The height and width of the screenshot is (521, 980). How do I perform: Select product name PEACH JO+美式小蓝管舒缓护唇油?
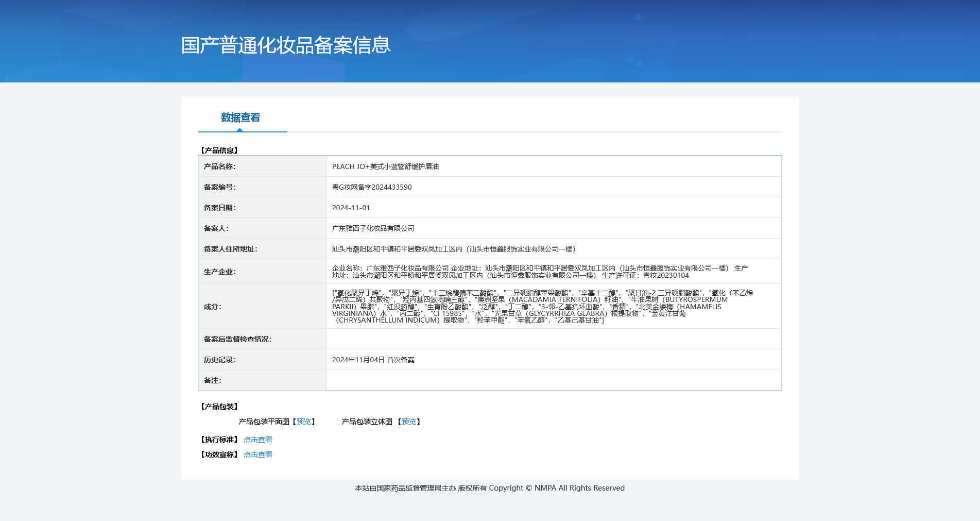tap(386, 166)
